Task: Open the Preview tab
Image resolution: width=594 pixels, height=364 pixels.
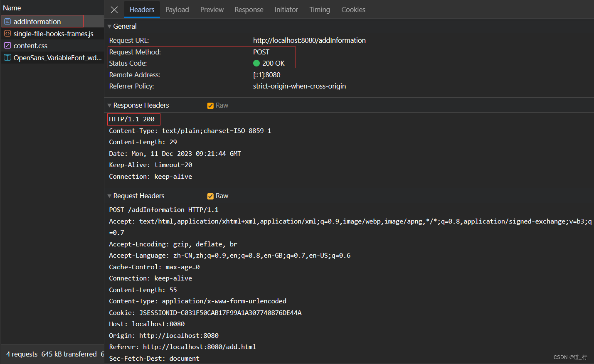Action: click(x=212, y=10)
